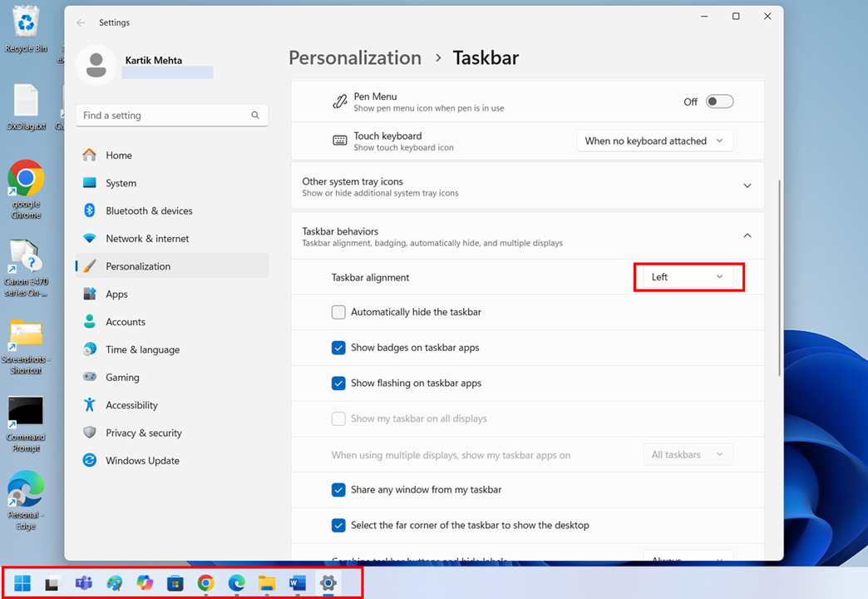Open Microsoft Store from taskbar
The width and height of the screenshot is (868, 599).
point(175,583)
